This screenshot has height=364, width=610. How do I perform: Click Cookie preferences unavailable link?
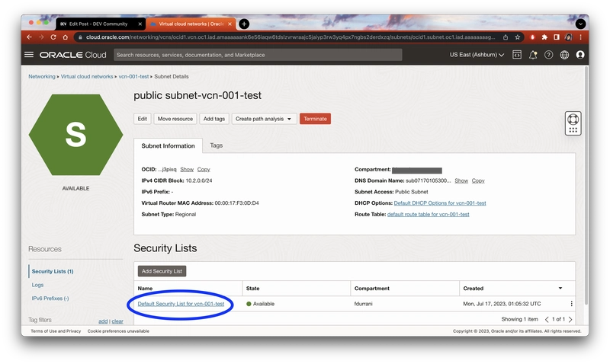pos(118,331)
